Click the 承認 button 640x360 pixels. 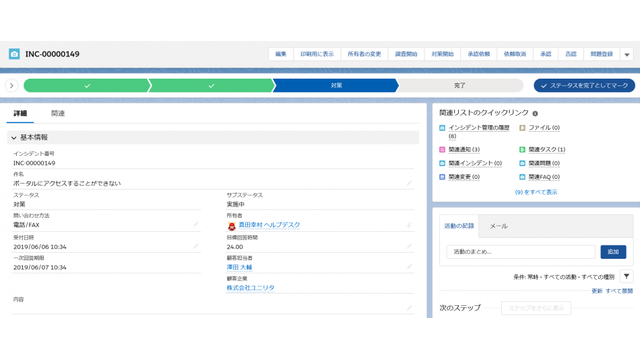pos(546,54)
